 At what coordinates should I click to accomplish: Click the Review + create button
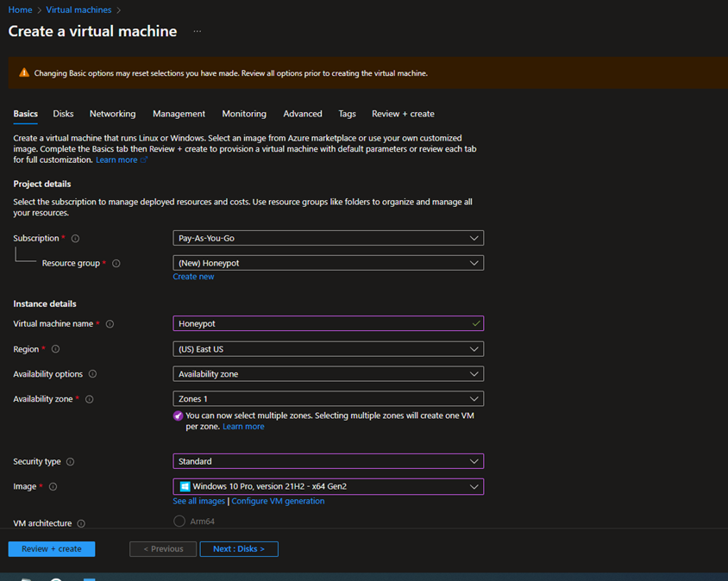click(x=51, y=548)
